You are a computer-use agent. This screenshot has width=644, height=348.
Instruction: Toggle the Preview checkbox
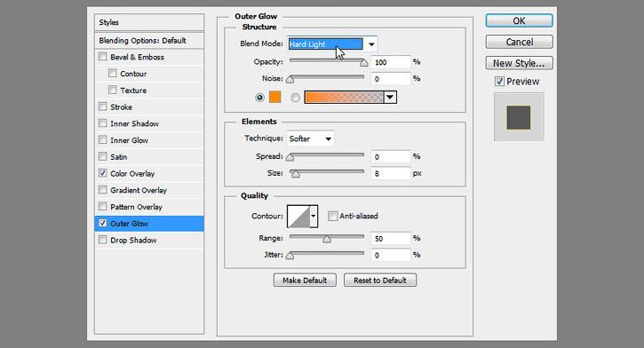point(499,82)
